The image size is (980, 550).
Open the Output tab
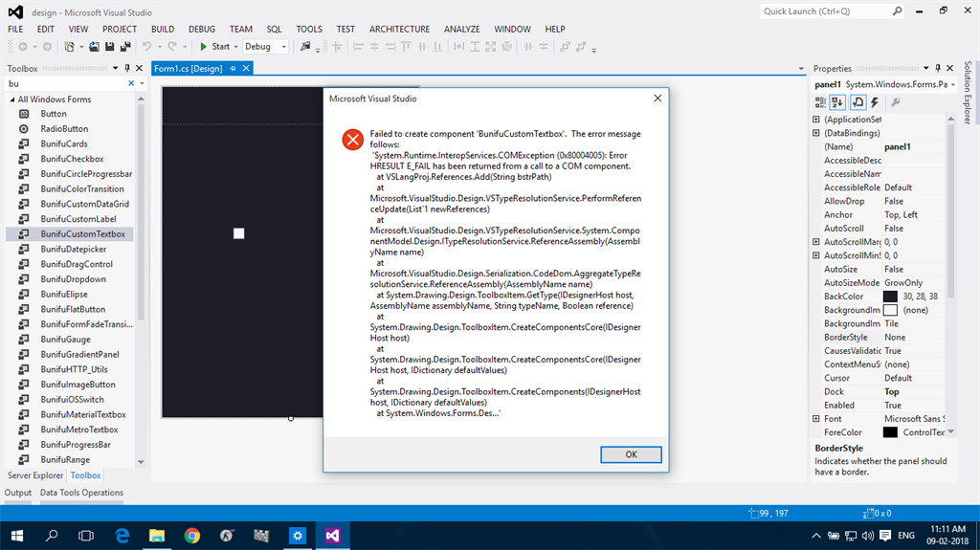(x=18, y=493)
